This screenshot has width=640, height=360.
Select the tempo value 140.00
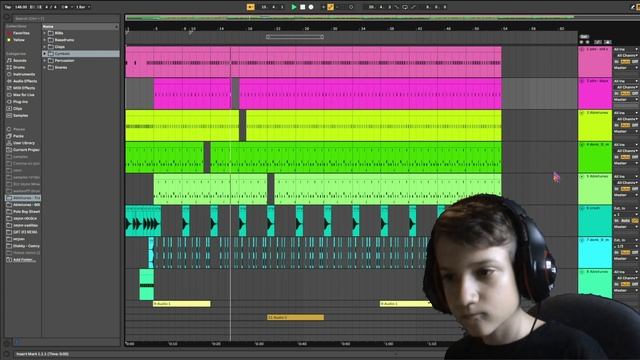tap(21, 7)
